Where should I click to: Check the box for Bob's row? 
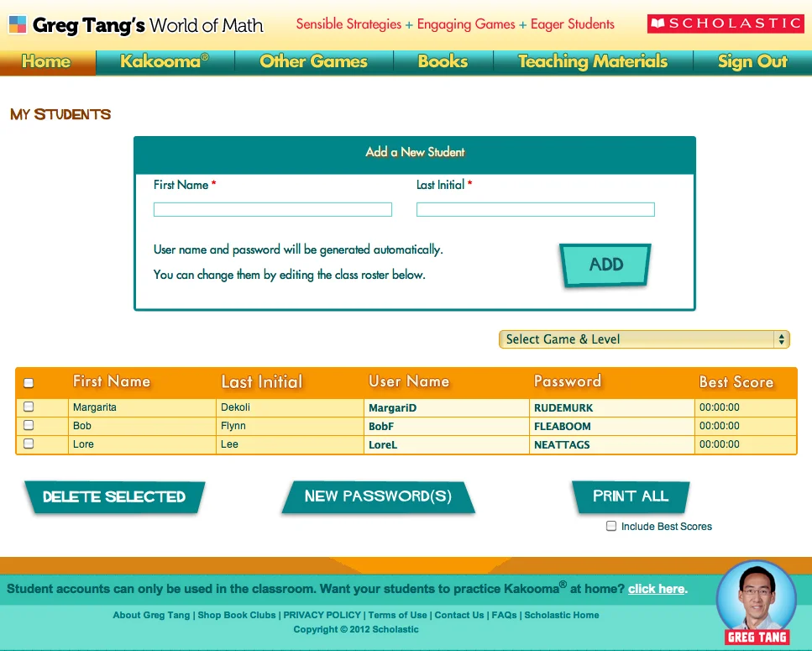pyautogui.click(x=29, y=425)
